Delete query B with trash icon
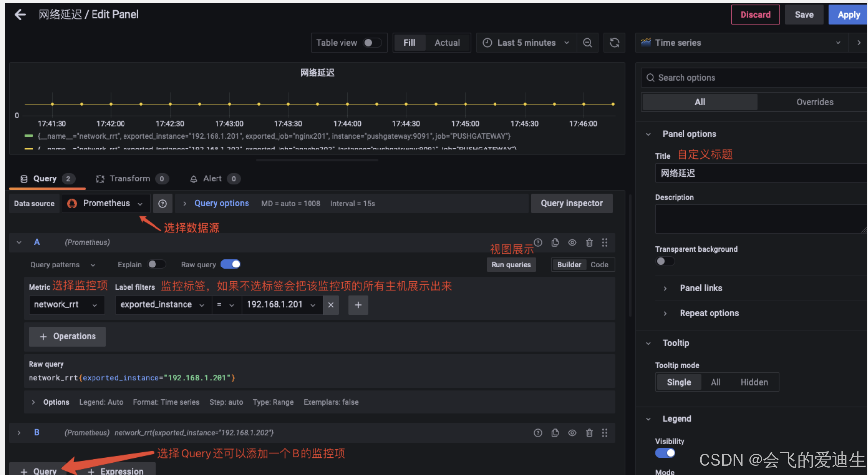The height and width of the screenshot is (475, 868). coord(589,433)
